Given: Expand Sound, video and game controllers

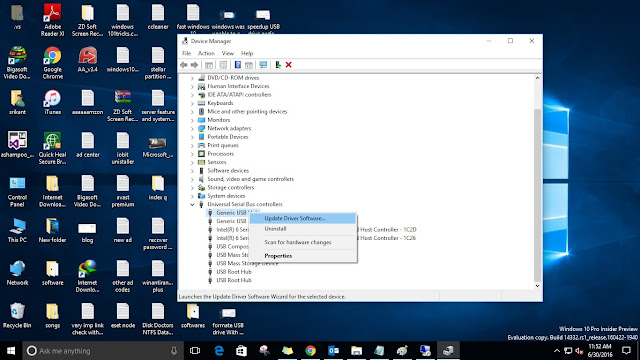Looking at the screenshot, I should (192, 179).
